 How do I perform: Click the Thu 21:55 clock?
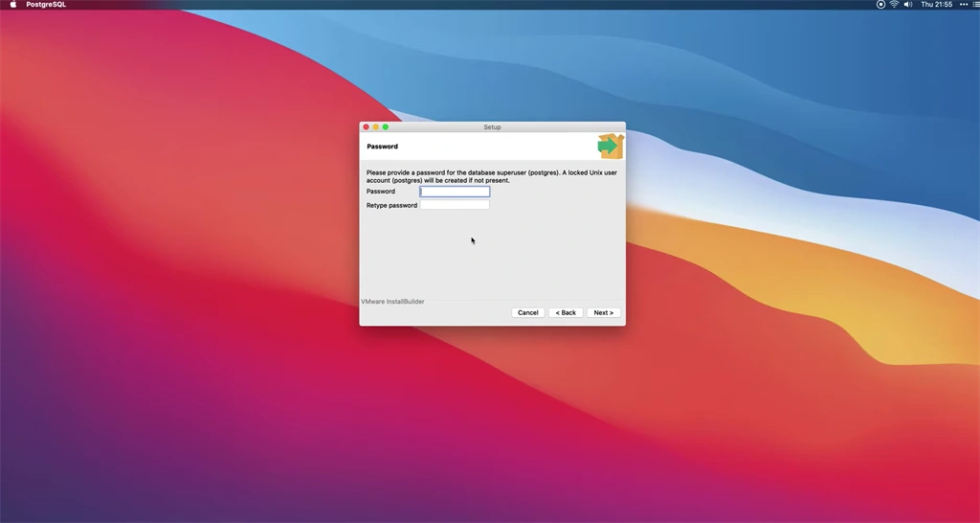click(x=936, y=5)
